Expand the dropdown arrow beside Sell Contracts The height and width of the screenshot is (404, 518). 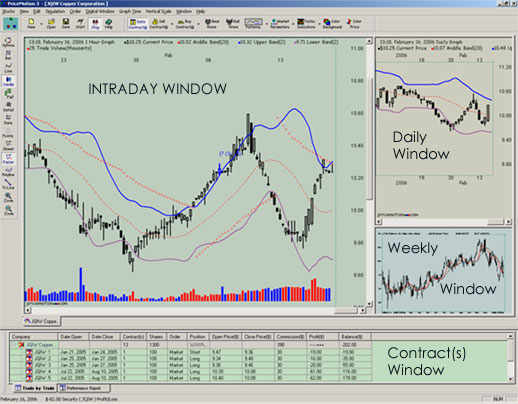pos(172,24)
